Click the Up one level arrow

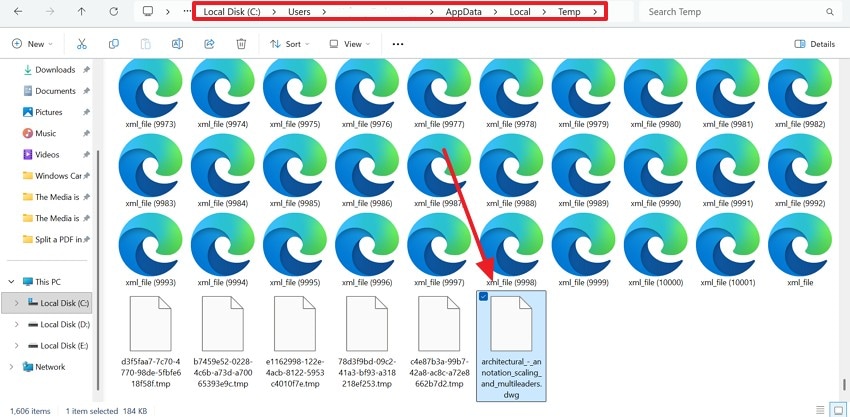[x=81, y=11]
